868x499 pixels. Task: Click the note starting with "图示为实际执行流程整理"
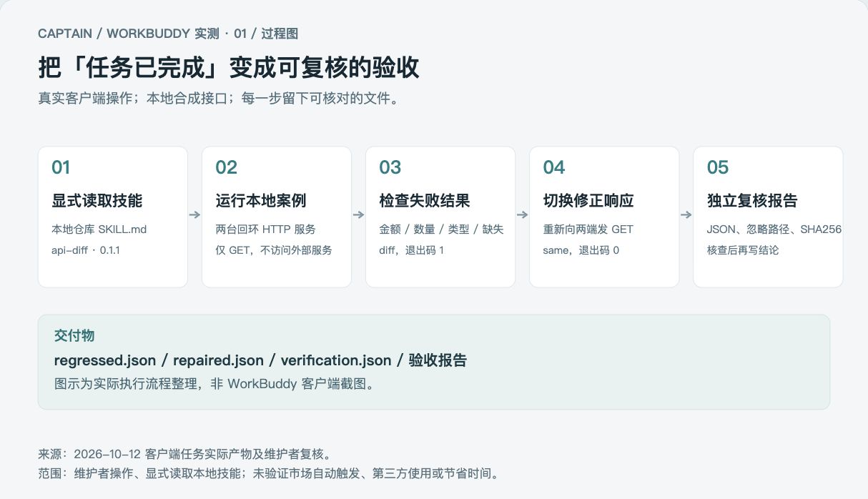coord(214,384)
